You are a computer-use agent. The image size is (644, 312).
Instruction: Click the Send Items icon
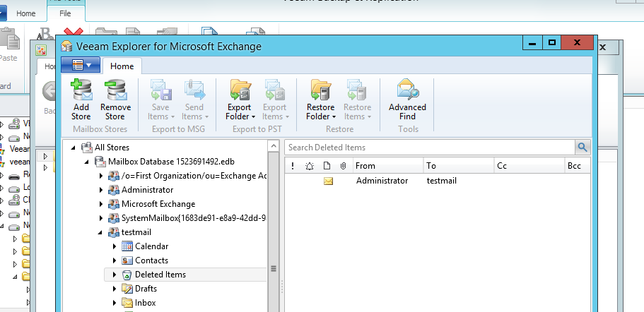[194, 90]
